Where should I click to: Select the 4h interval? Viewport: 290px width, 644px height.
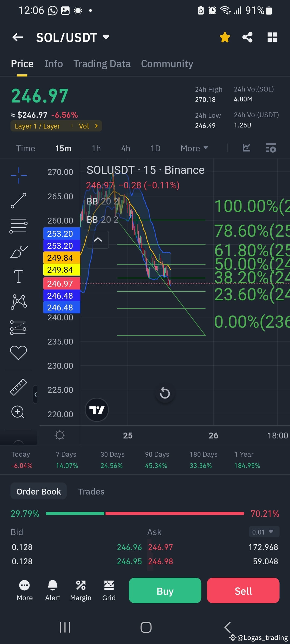(126, 148)
